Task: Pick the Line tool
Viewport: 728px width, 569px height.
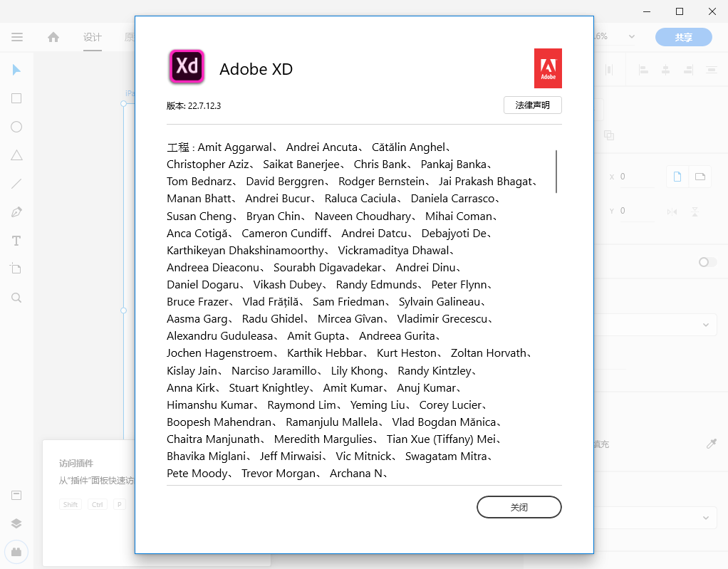Action: pos(16,184)
